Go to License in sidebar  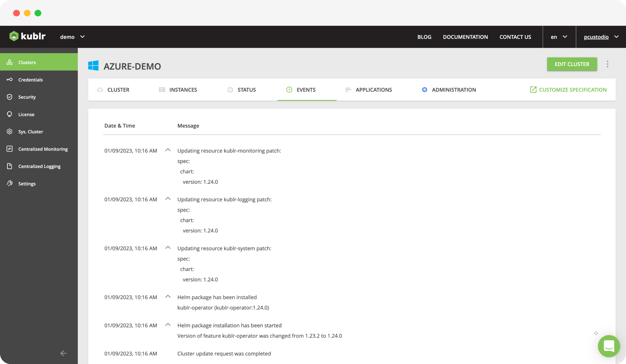click(39, 114)
